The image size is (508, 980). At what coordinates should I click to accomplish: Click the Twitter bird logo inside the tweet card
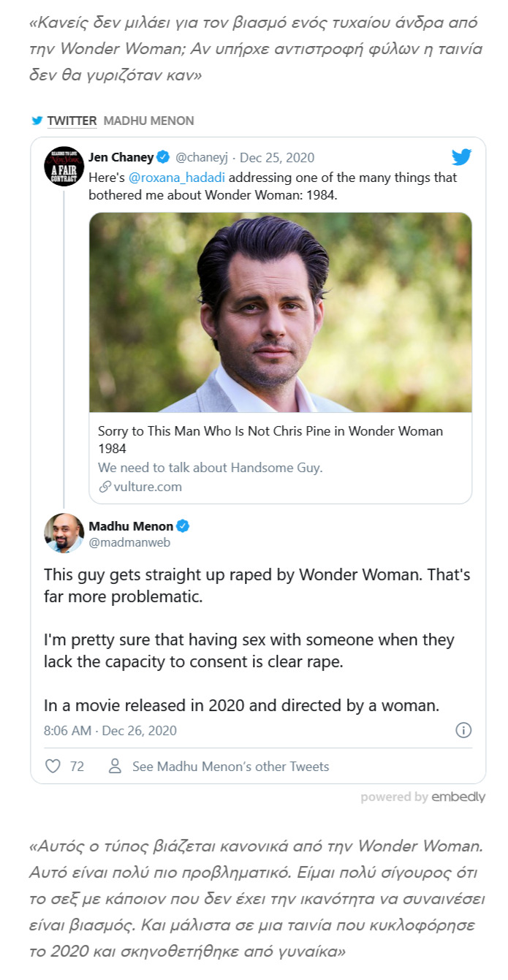(461, 156)
